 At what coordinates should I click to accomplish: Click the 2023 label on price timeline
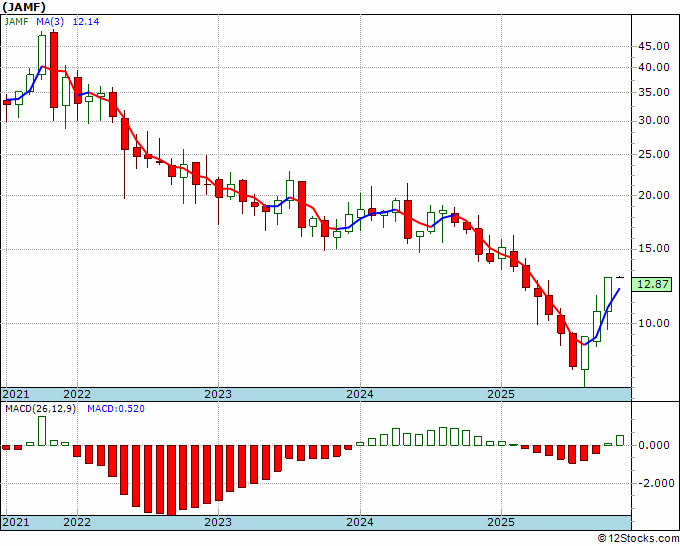pos(218,394)
